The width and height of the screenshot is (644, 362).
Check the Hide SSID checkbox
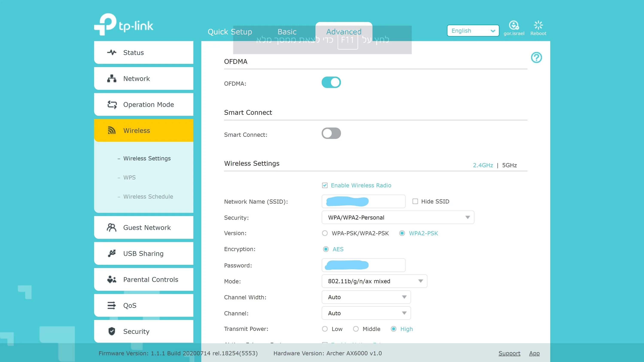click(415, 201)
